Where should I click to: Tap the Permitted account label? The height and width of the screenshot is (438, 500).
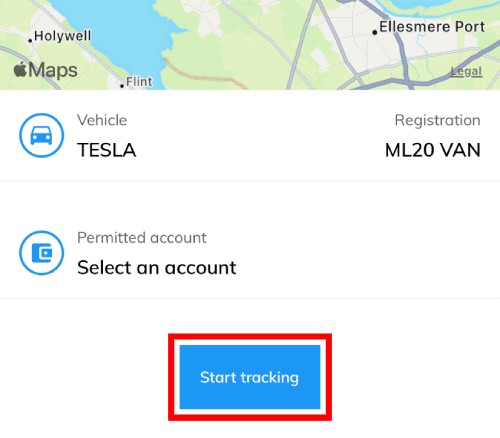tap(142, 238)
